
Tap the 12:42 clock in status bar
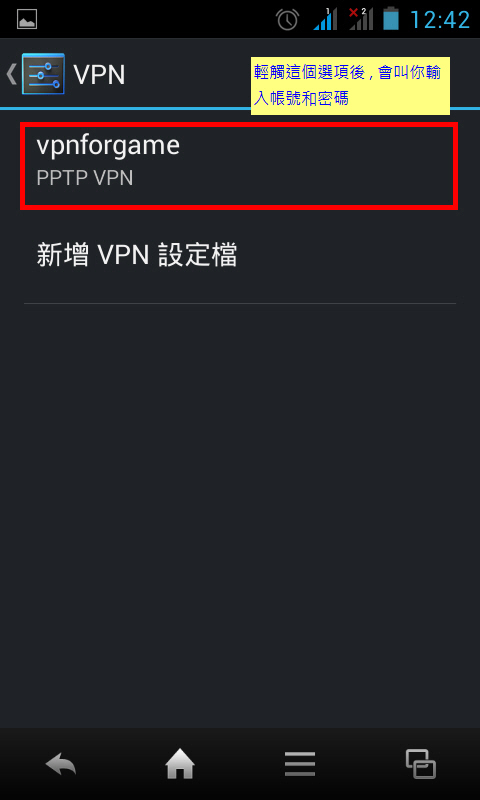pos(440,20)
